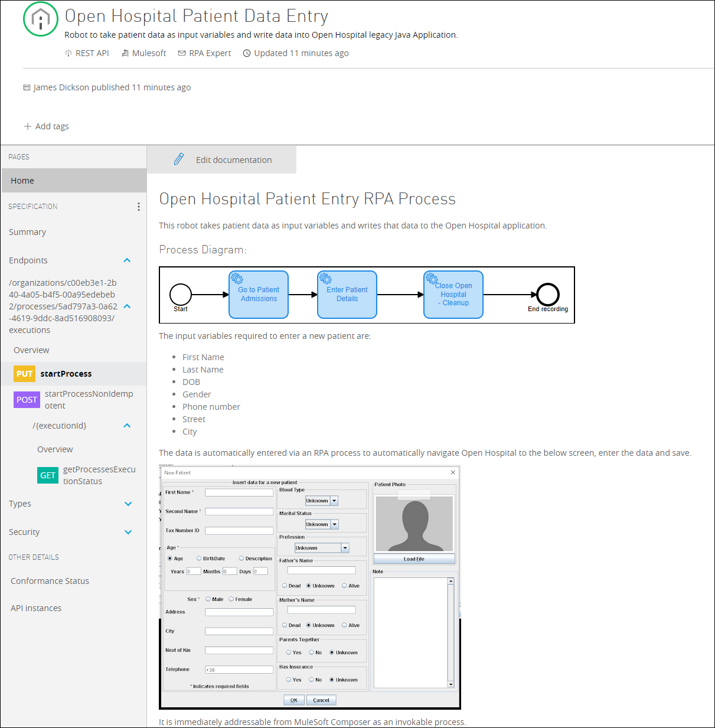Collapse the Endpoints section chevron
Screen dimensions: 715x728
(127, 260)
